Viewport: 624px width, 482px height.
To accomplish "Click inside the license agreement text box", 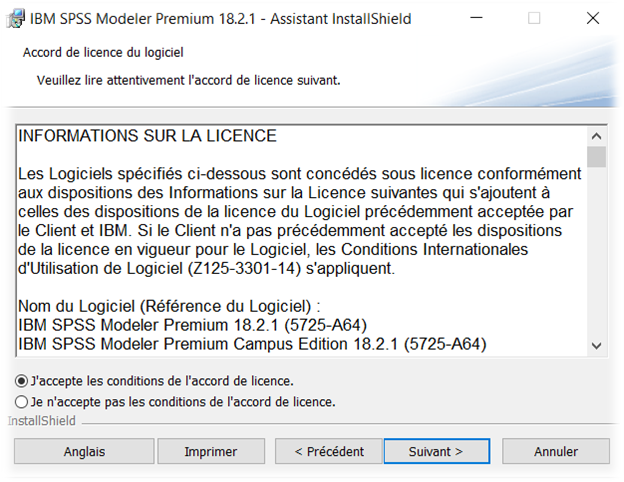I will pyautogui.click(x=300, y=240).
